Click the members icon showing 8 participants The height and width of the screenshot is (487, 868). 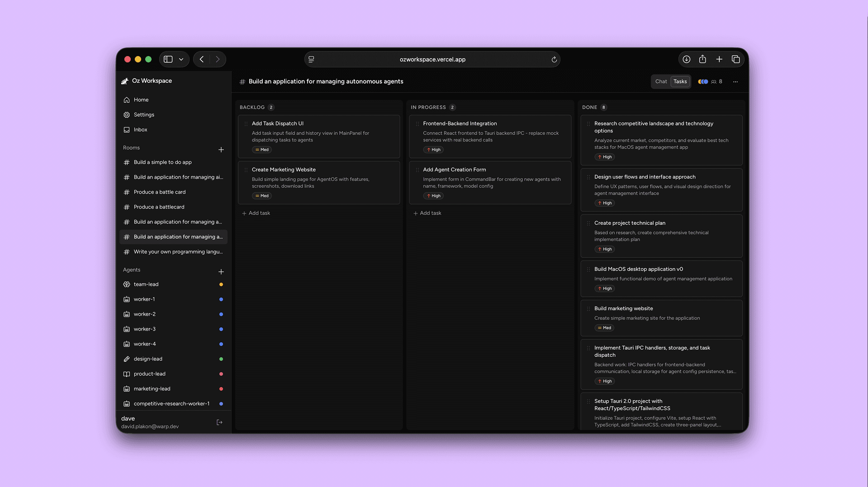click(716, 81)
